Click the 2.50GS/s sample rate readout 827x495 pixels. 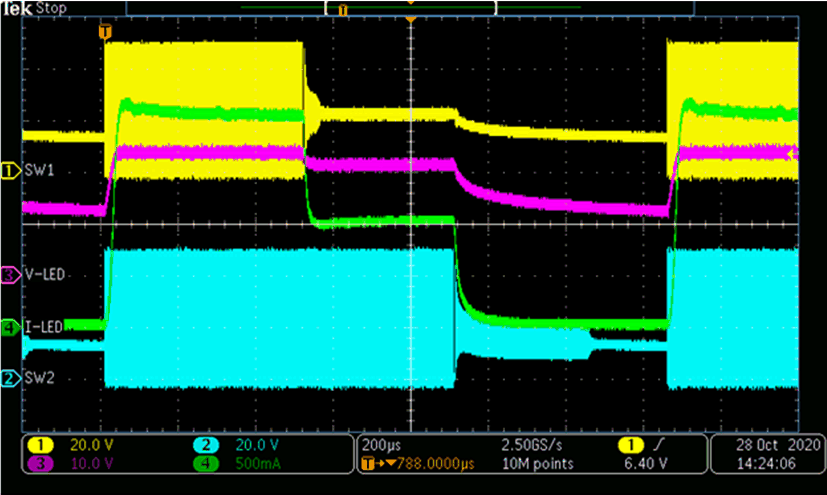click(x=532, y=445)
